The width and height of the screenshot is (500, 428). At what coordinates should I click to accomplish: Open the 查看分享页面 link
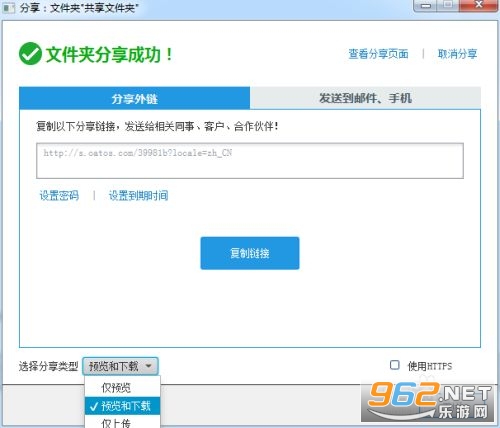pos(378,54)
